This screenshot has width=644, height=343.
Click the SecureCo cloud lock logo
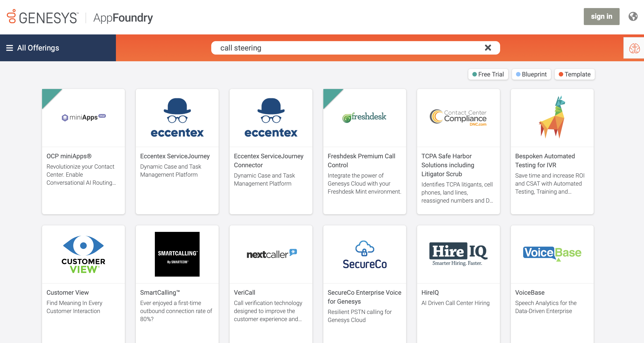pyautogui.click(x=365, y=254)
